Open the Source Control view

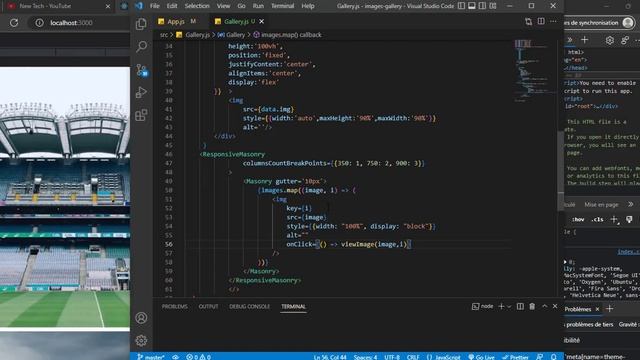click(x=141, y=70)
